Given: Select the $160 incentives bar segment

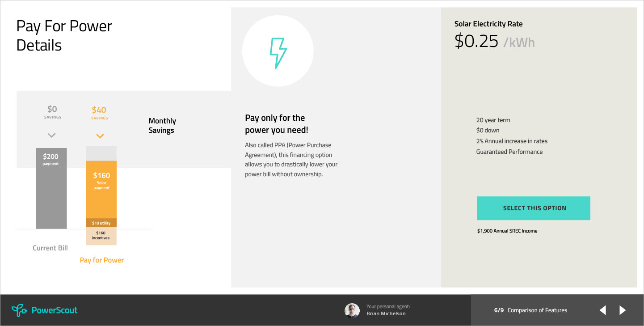Looking at the screenshot, I should 101,236.
